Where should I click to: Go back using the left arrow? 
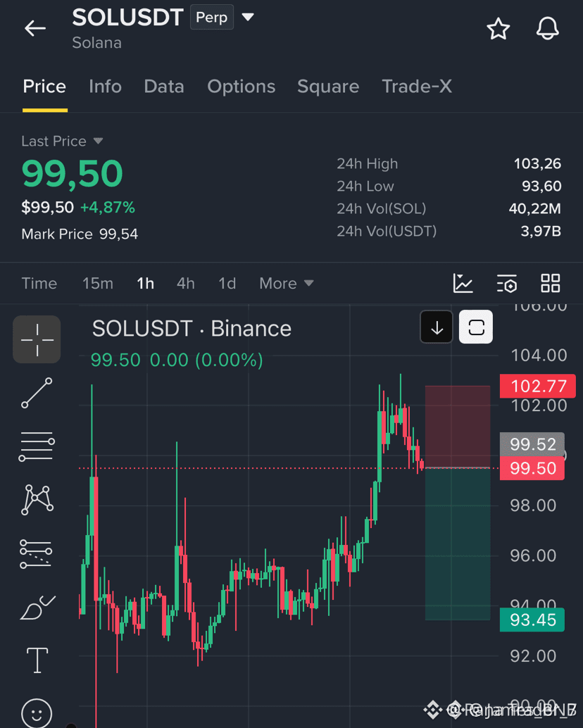tap(35, 28)
